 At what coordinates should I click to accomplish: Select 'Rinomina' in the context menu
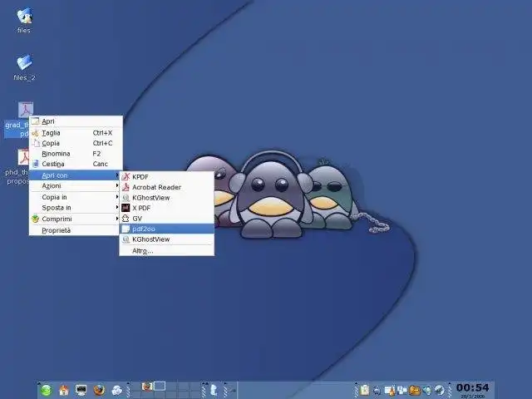click(x=76, y=154)
